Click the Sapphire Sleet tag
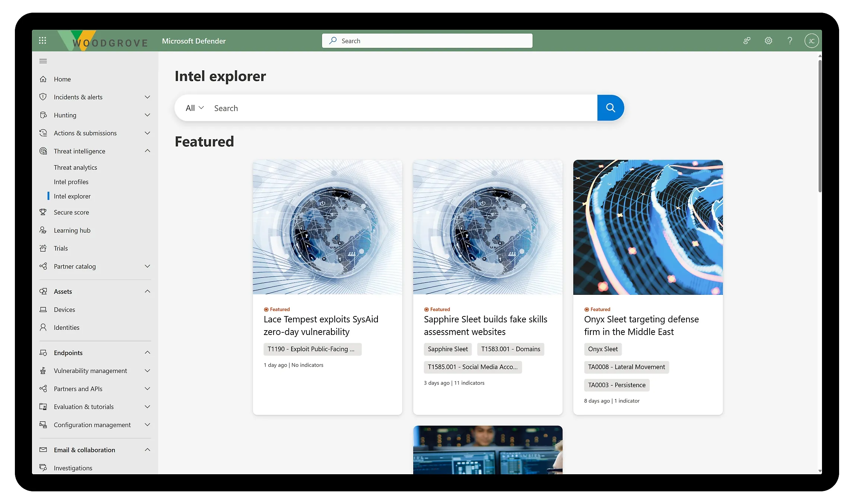 coord(447,349)
